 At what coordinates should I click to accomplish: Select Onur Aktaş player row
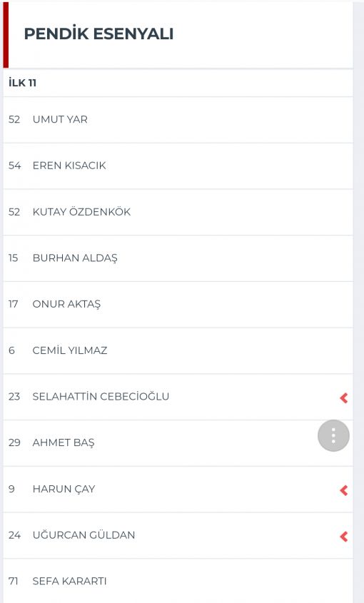coord(178,304)
